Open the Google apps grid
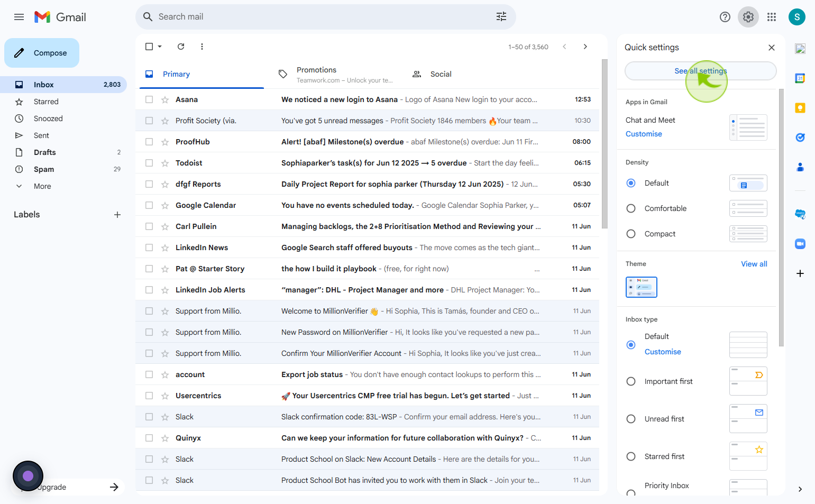This screenshot has width=815, height=504. [x=772, y=17]
